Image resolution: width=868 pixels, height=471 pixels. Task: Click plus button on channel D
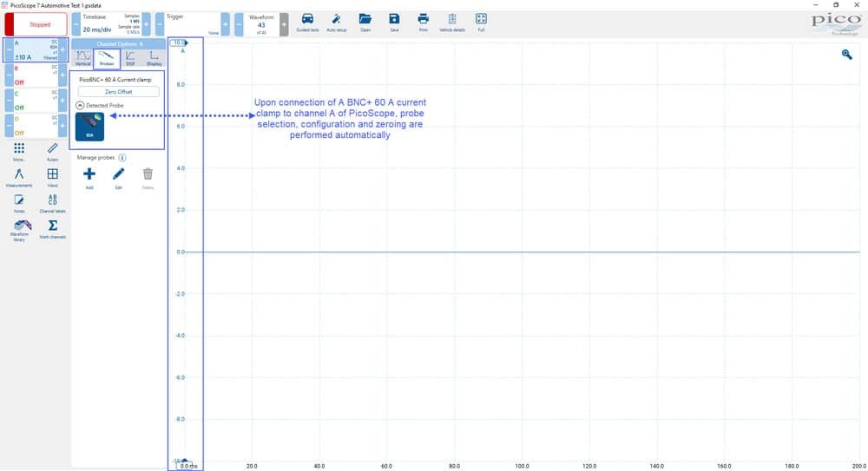tap(62, 126)
